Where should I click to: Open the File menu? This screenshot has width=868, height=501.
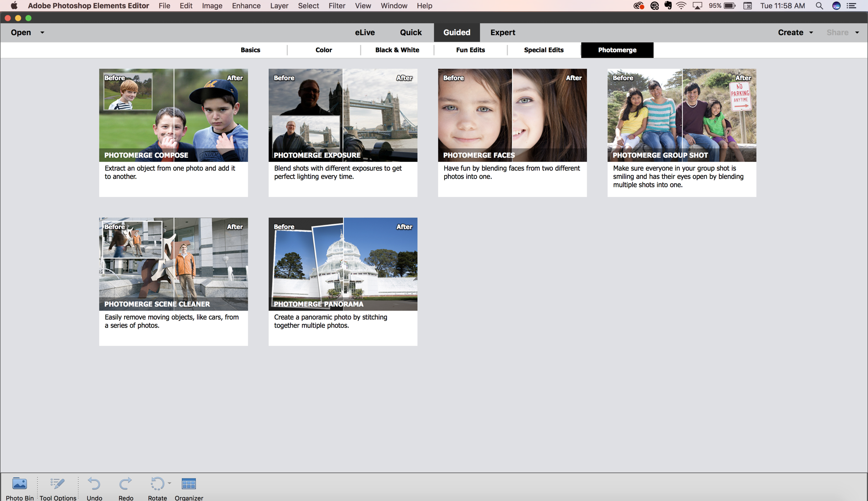(x=164, y=6)
